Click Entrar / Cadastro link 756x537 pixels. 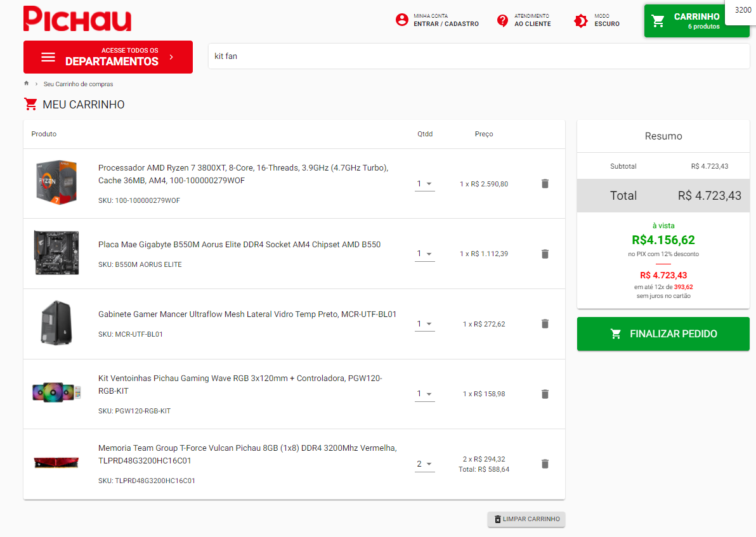[446, 23]
